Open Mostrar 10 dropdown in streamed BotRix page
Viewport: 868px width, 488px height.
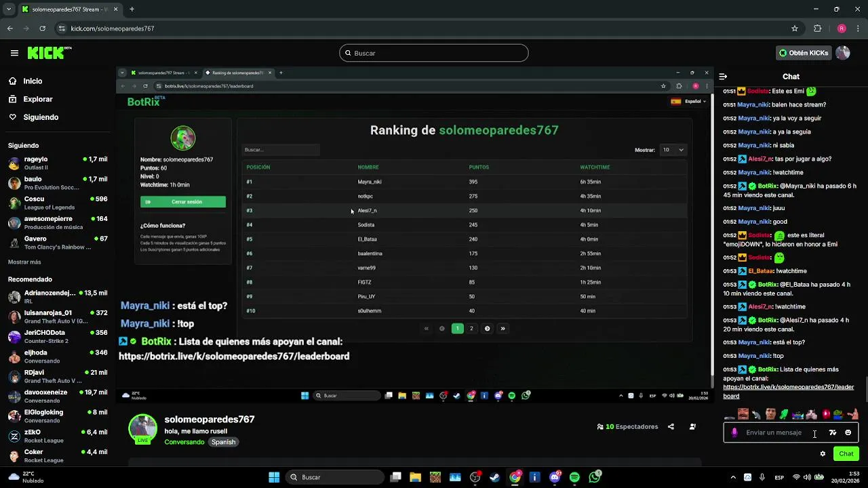[673, 150]
